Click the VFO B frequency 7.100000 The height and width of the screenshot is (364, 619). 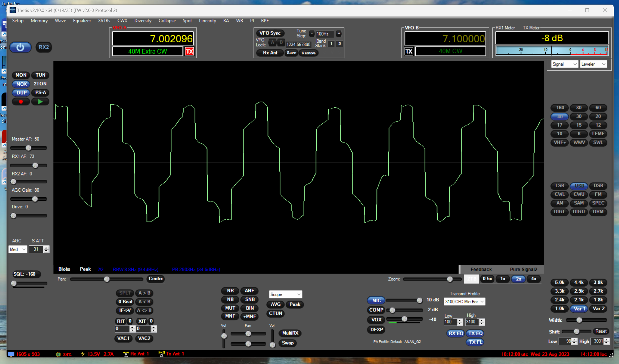point(446,39)
